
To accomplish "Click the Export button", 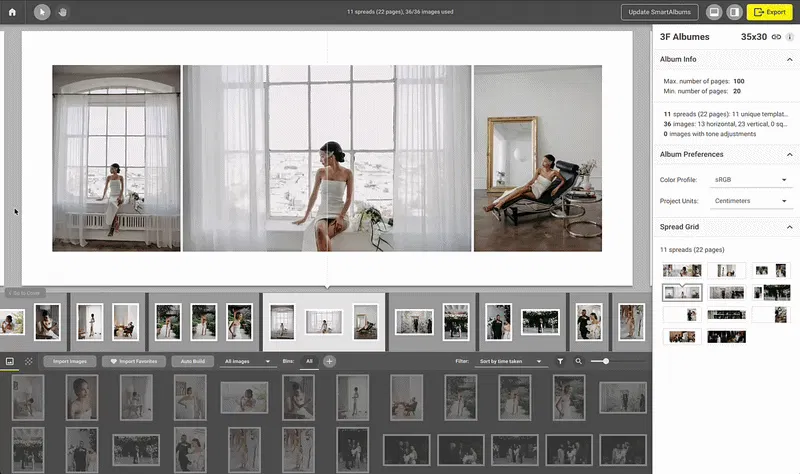I will point(769,12).
